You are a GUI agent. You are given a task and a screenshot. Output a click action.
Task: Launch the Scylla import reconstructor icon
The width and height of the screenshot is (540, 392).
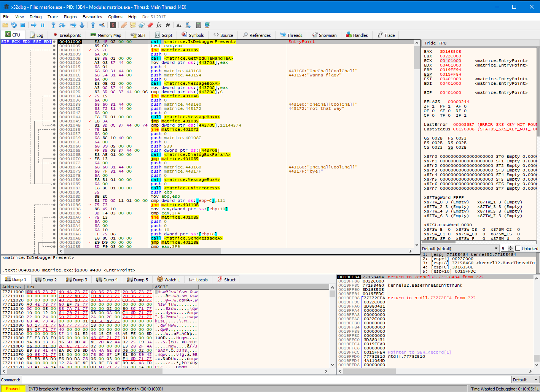(x=114, y=25)
